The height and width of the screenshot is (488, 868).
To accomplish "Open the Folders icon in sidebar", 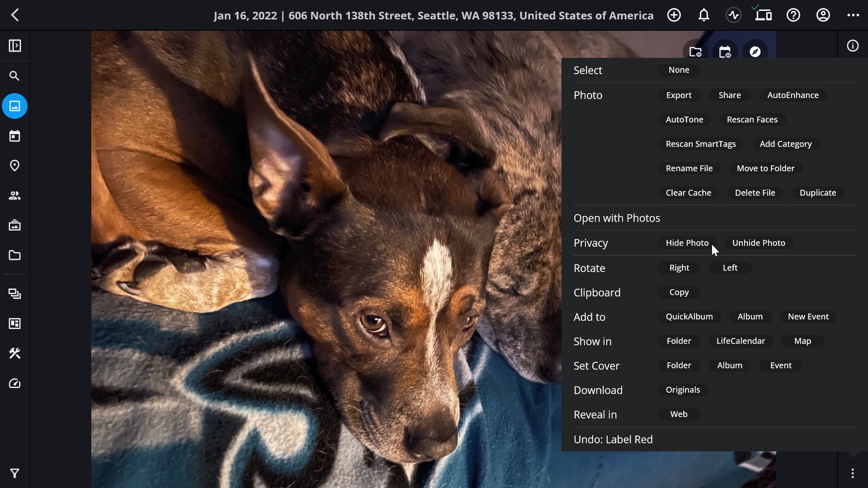I will (15, 255).
